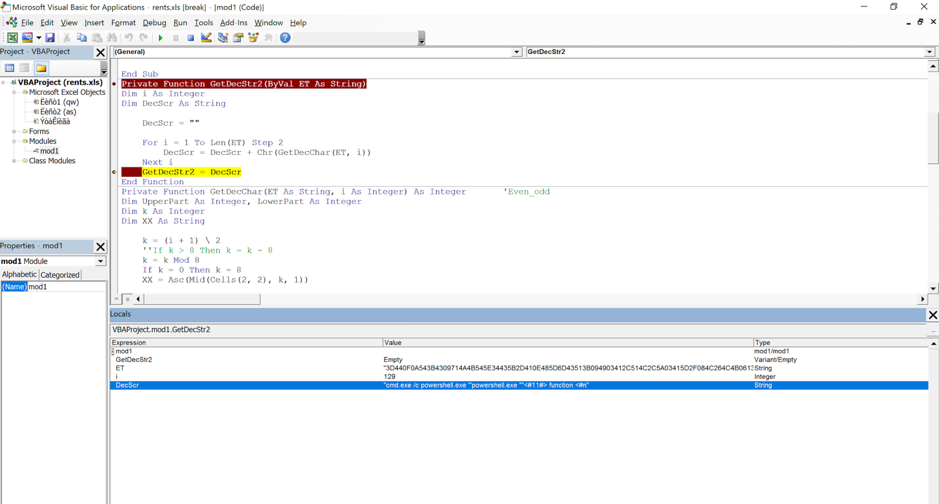Toggle Design Mode icon in toolbar
Screen dimensions: 939x504
tap(206, 38)
